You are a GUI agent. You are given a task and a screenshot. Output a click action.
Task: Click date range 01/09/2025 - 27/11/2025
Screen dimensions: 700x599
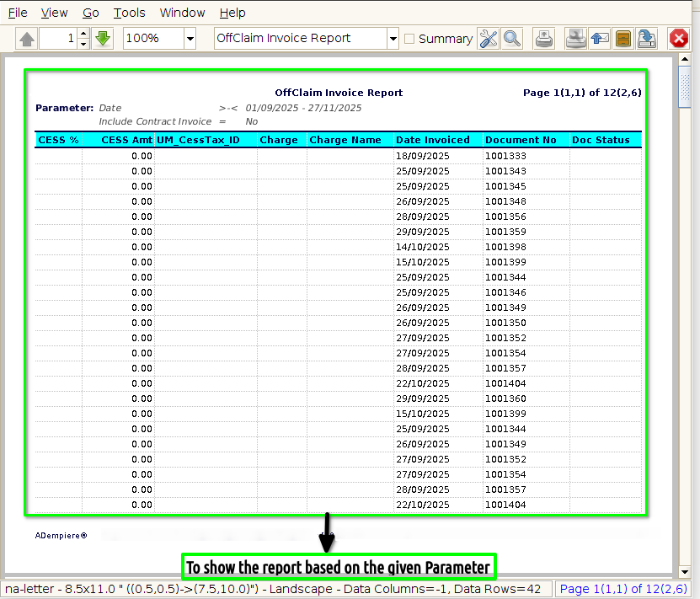pyautogui.click(x=303, y=108)
